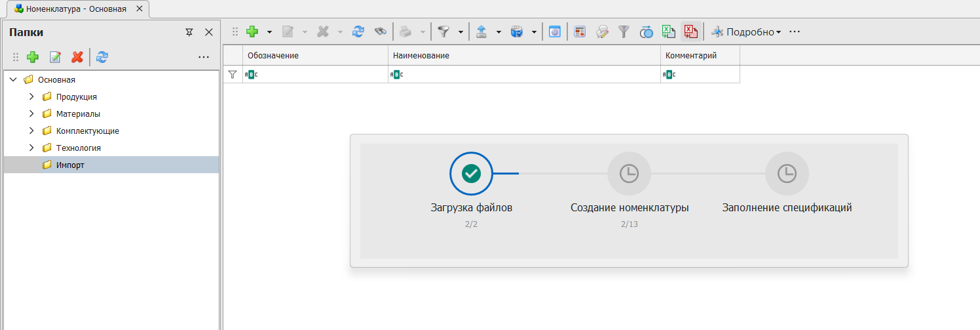Refresh the nomenclature list in main toolbar

358,31
